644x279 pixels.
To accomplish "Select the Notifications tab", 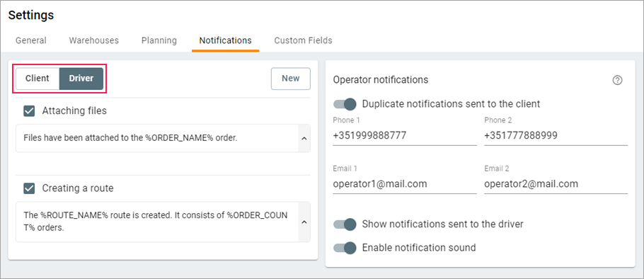I will pos(226,40).
